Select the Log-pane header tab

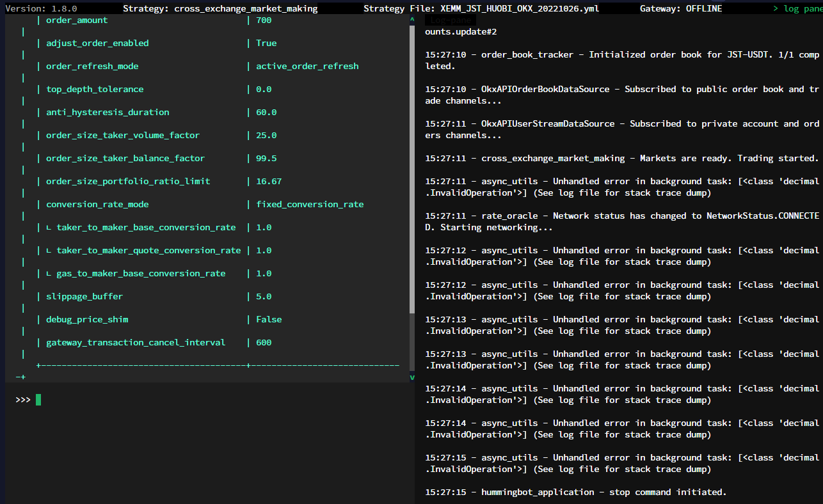pyautogui.click(x=450, y=20)
